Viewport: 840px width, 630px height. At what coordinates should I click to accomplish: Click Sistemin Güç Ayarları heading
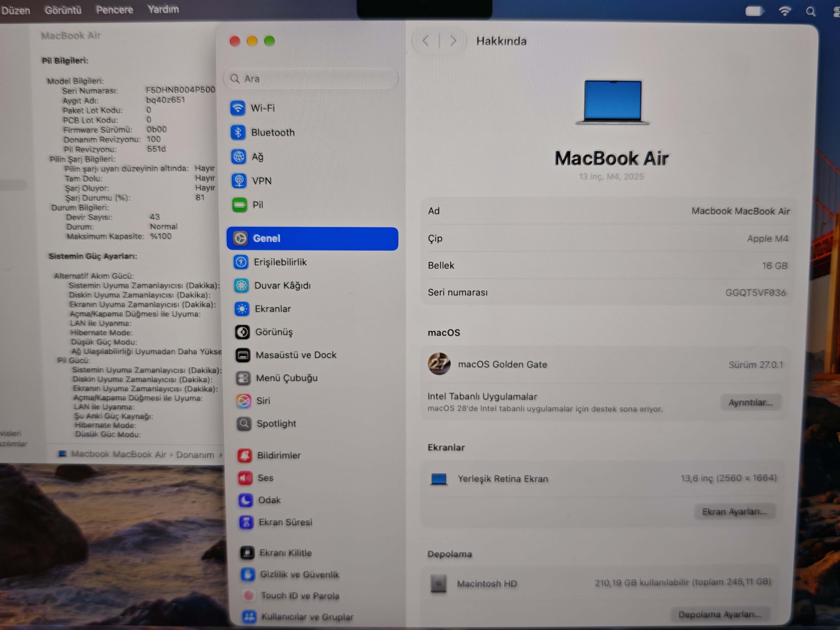(x=93, y=256)
